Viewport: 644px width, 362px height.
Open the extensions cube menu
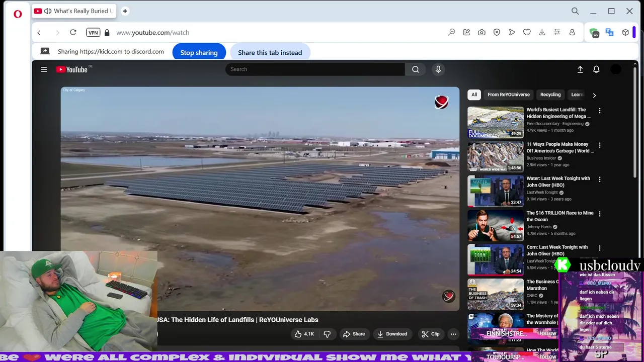[x=625, y=32]
